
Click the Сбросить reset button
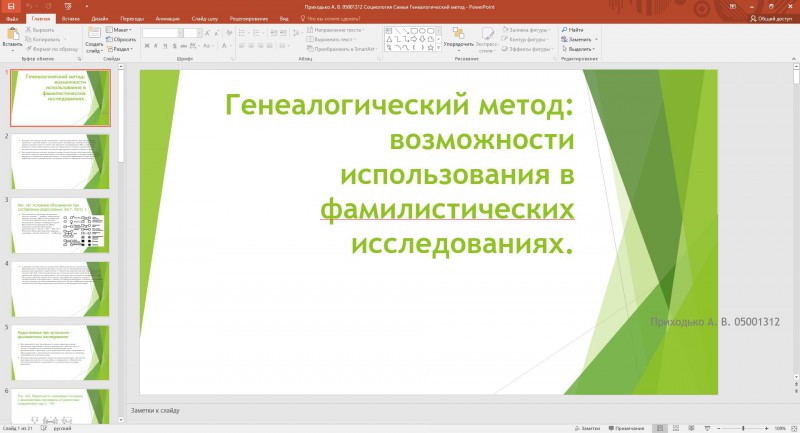click(x=121, y=40)
